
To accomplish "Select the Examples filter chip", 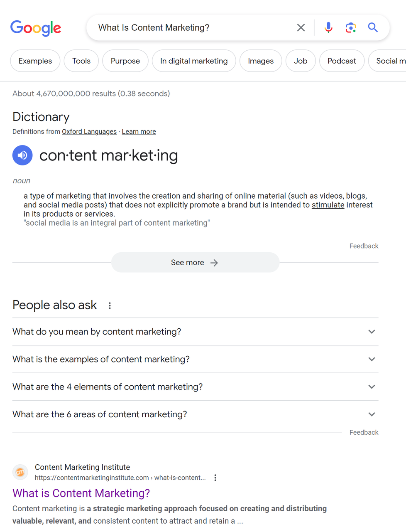I will pyautogui.click(x=35, y=61).
